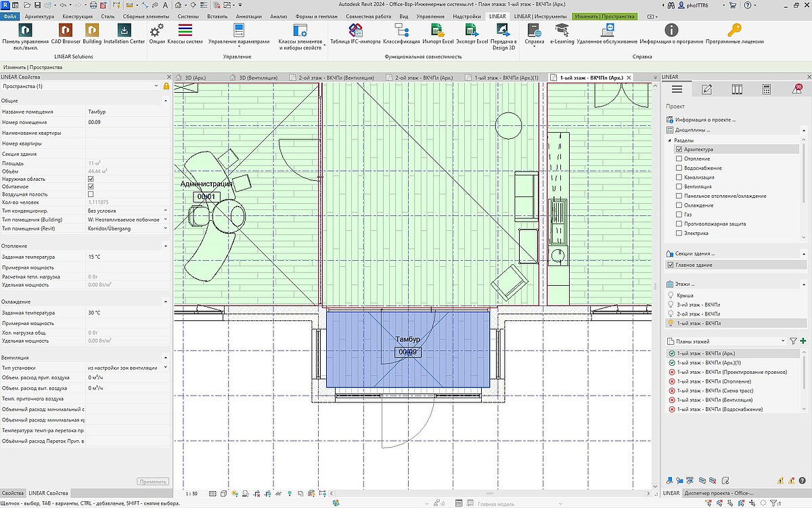Open Информация о программе icon

click(671, 31)
